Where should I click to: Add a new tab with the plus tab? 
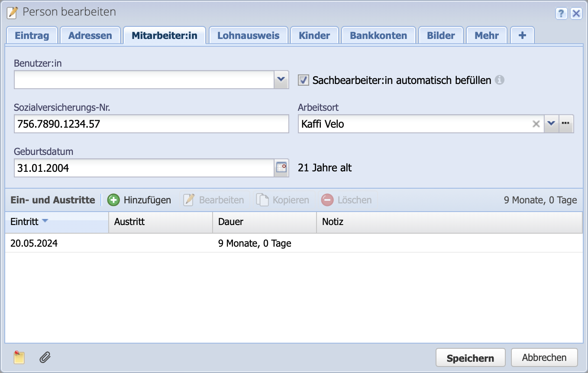(522, 35)
